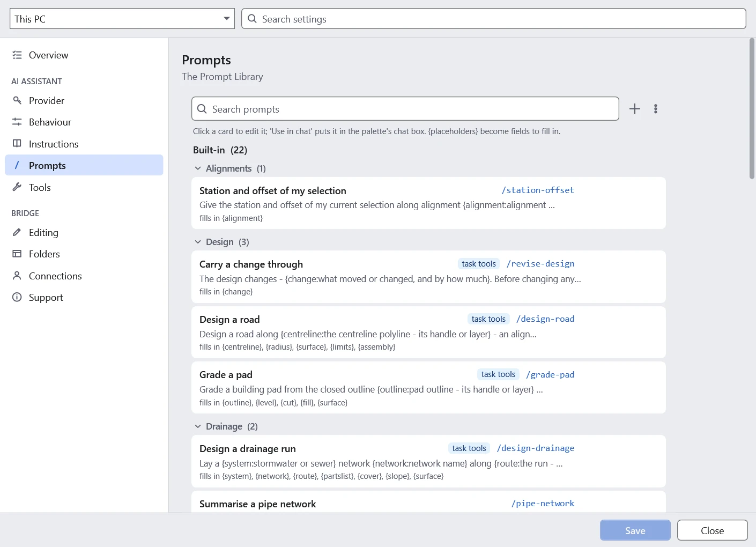Open the Grade a pad prompt card

pyautogui.click(x=428, y=388)
